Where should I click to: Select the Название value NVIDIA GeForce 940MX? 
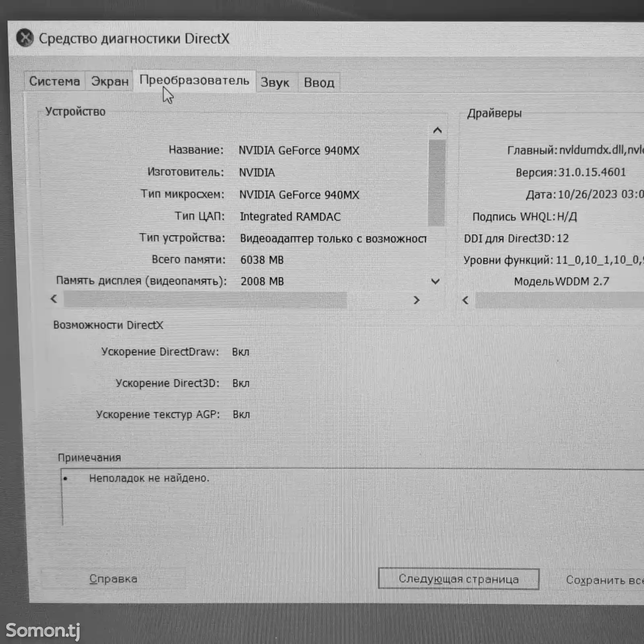299,151
